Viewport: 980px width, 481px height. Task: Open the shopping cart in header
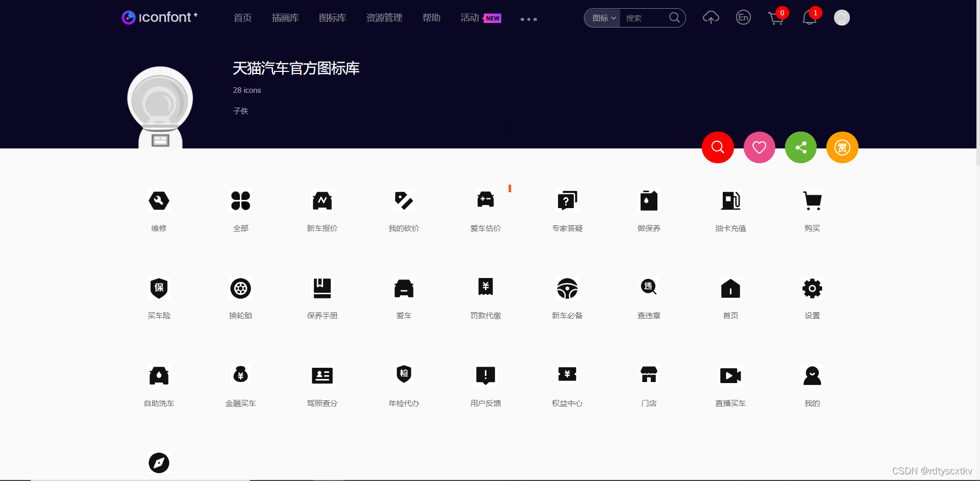click(x=776, y=19)
